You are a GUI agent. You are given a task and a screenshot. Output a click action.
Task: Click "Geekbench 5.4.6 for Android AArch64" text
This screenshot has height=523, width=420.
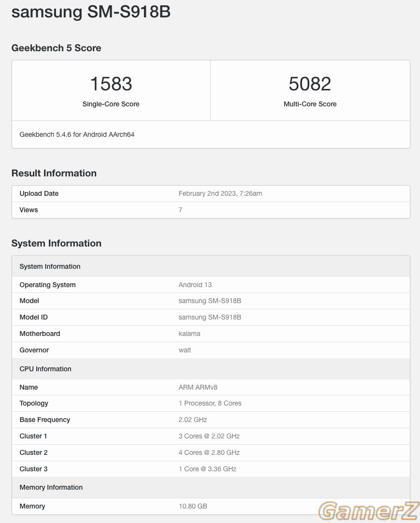77,134
